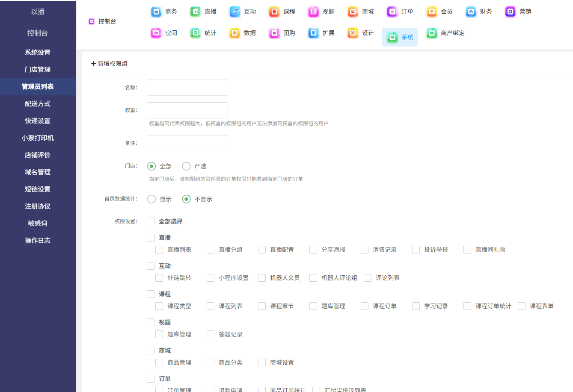573x392 pixels.
Task: Open the 商城 module icon
Action: tap(353, 12)
